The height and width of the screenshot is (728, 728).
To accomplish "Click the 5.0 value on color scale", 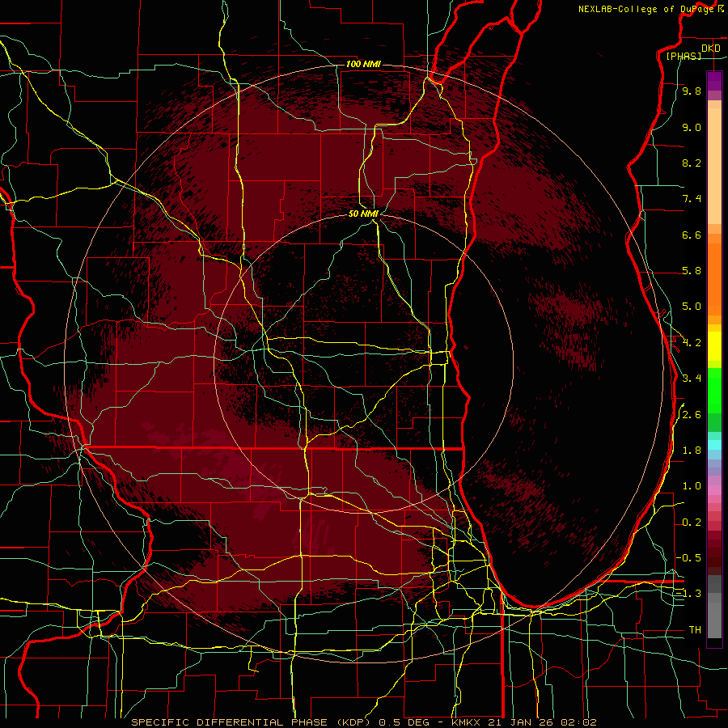I will pos(692,307).
